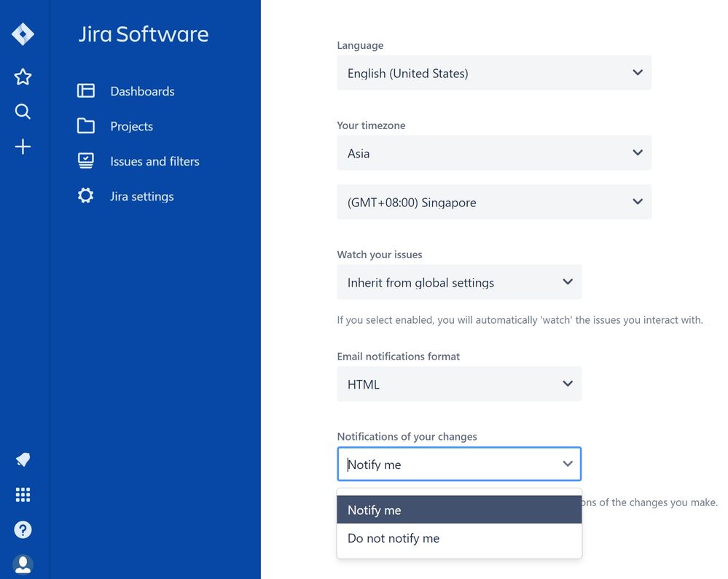Open the Asia timezone region dropdown

[494, 153]
